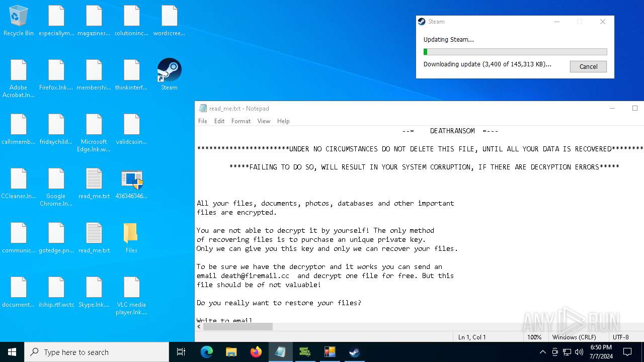The height and width of the screenshot is (362, 644).
Task: Switch to Steam taskbar button
Action: [x=354, y=352]
